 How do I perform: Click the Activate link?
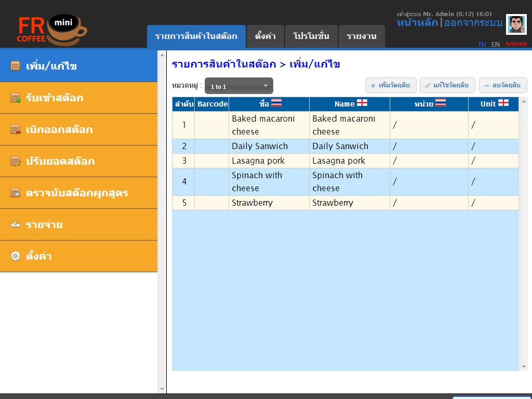pyautogui.click(x=516, y=44)
